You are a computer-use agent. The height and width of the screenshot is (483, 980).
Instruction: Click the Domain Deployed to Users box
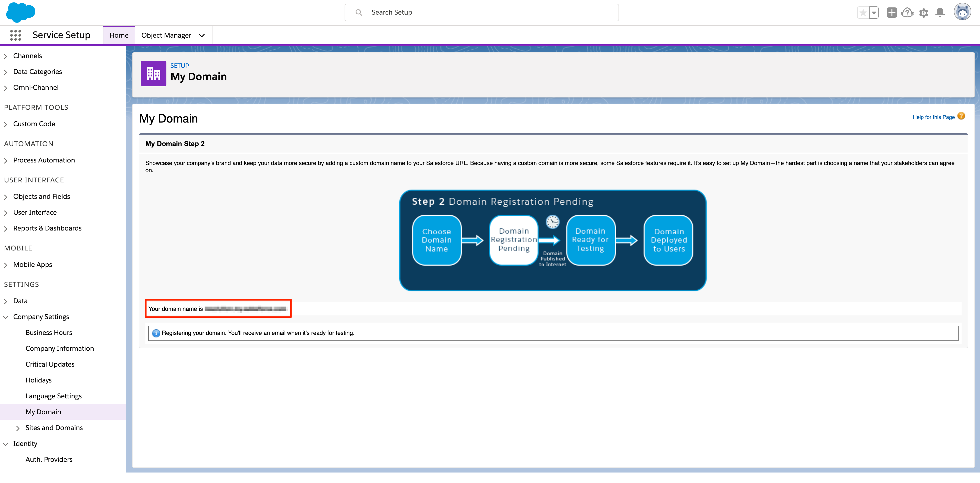tap(668, 240)
